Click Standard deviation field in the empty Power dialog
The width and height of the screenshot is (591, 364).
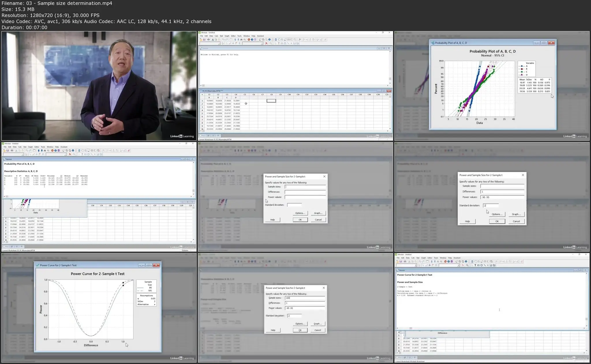pyautogui.click(x=294, y=205)
